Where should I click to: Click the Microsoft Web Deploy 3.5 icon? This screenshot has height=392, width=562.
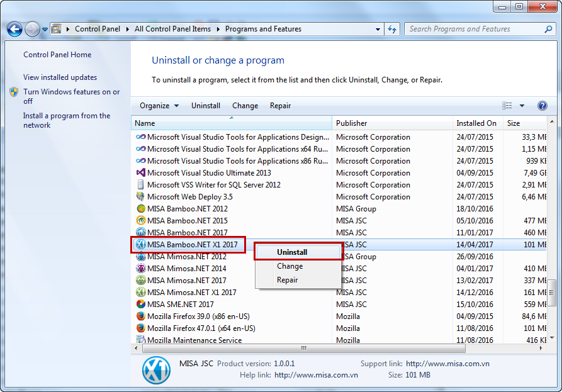(141, 196)
